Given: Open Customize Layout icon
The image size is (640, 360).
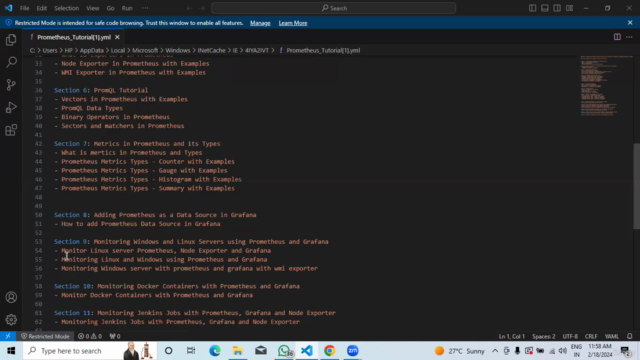Looking at the screenshot, I should (x=569, y=8).
